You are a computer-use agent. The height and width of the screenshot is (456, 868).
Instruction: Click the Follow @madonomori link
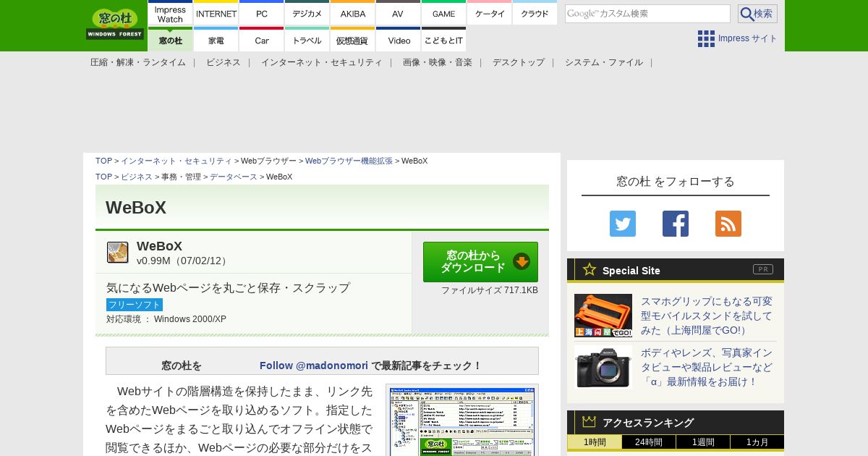point(314,366)
